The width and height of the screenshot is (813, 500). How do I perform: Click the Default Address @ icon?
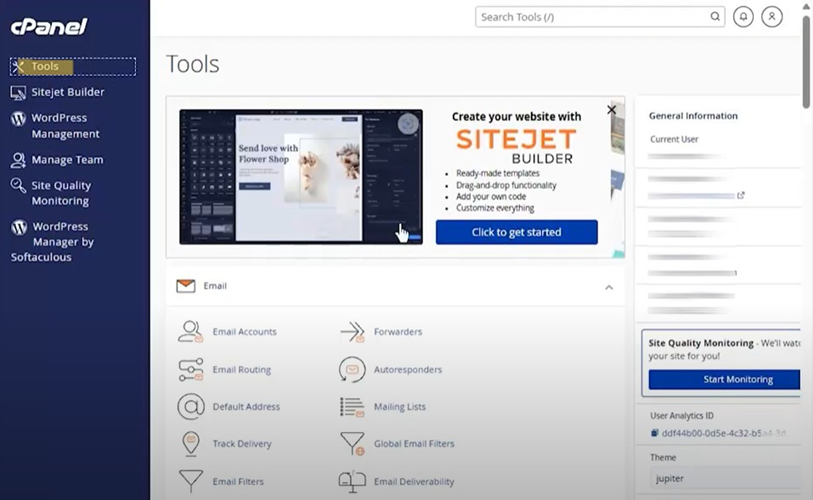(191, 407)
